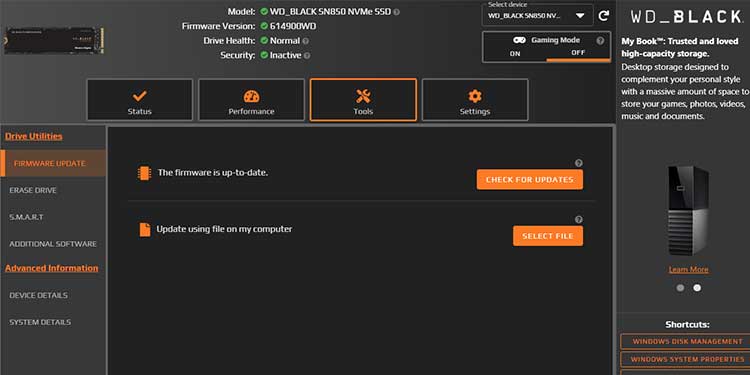Select the first carousel dot
This screenshot has width=750, height=375.
680,288
